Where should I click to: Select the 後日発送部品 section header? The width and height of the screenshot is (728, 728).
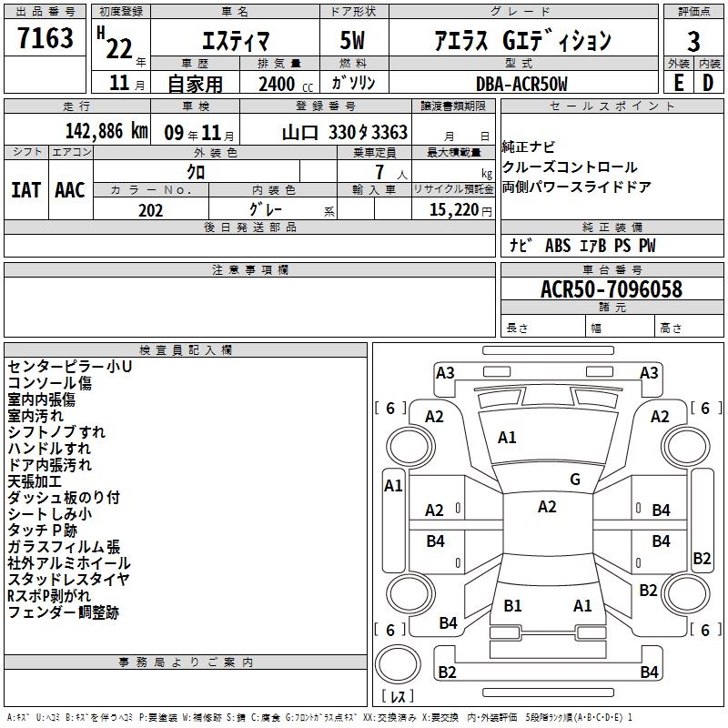(x=249, y=227)
